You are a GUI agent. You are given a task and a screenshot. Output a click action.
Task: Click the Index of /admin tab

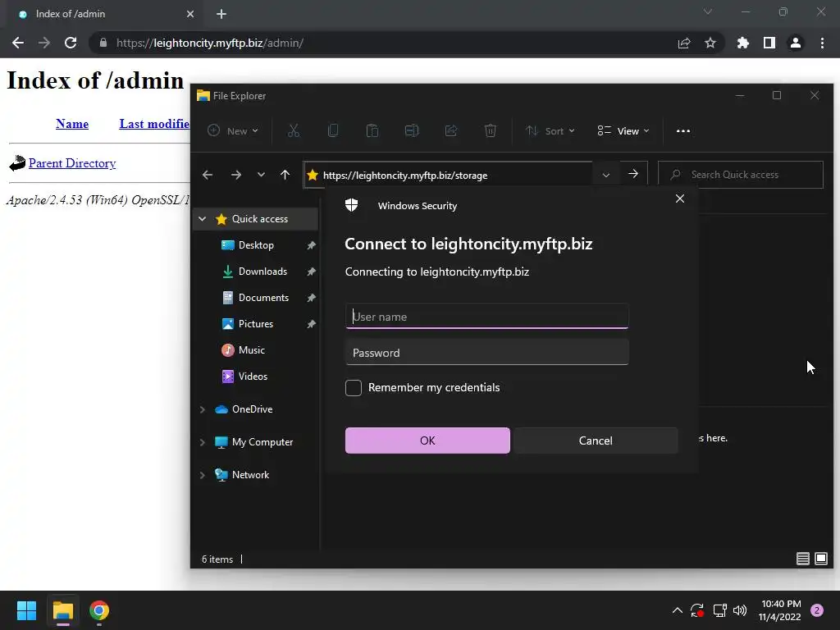[106, 15]
